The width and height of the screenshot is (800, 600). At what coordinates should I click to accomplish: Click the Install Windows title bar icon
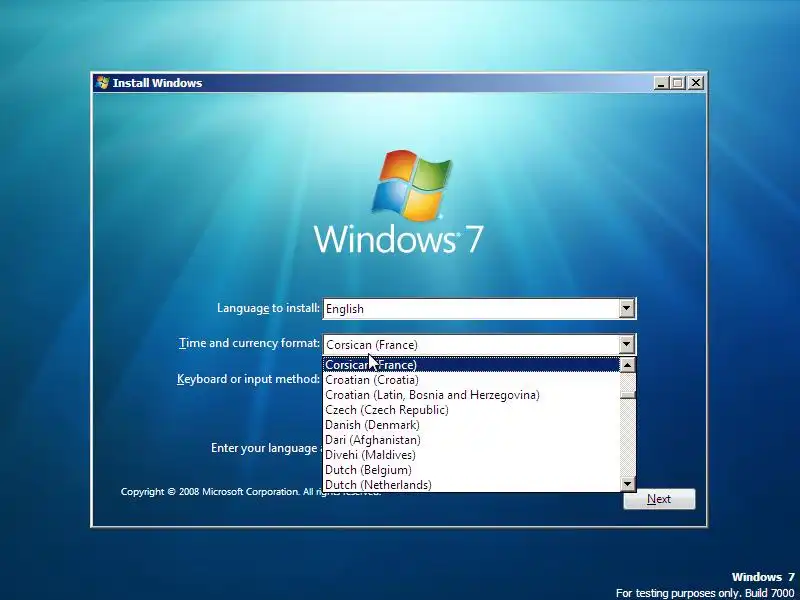[103, 83]
